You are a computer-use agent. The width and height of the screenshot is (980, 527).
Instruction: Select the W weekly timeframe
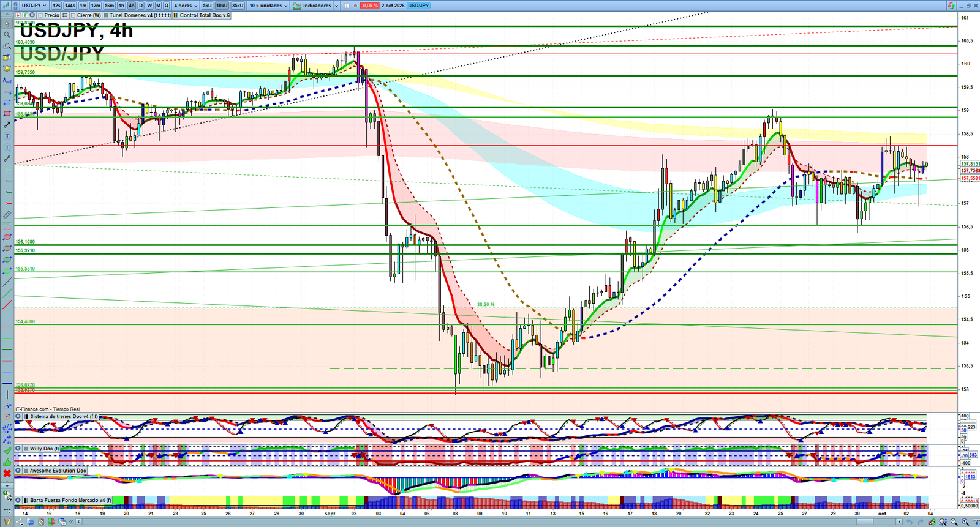click(149, 6)
